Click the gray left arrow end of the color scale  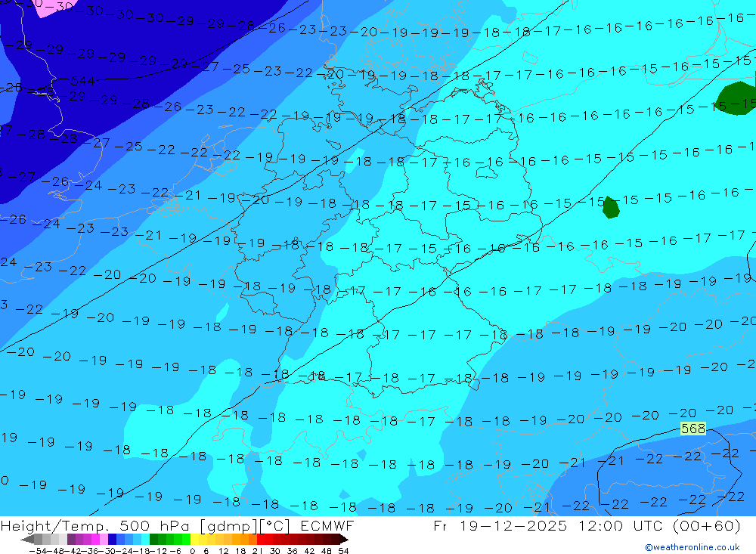pos(27,539)
